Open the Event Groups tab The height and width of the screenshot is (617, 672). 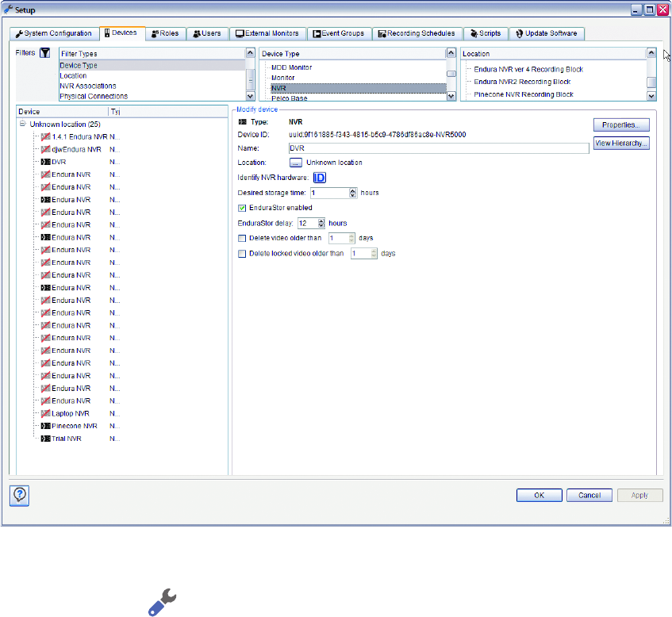click(338, 33)
